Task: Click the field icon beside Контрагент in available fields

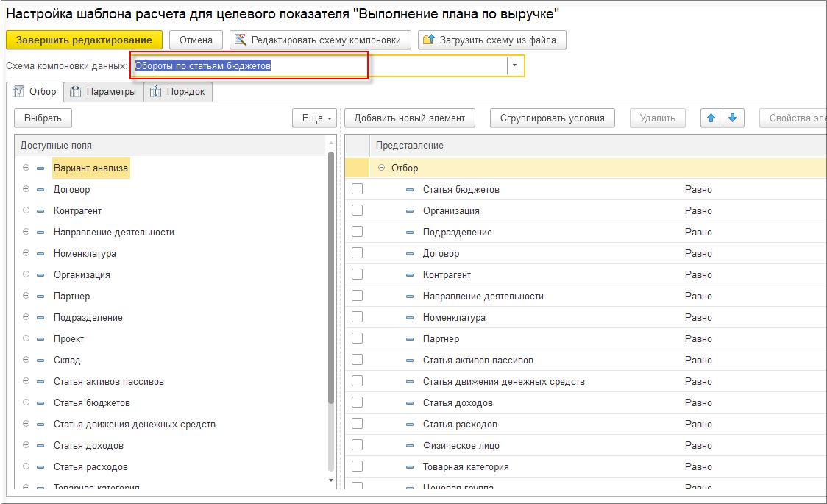Action: [40, 211]
